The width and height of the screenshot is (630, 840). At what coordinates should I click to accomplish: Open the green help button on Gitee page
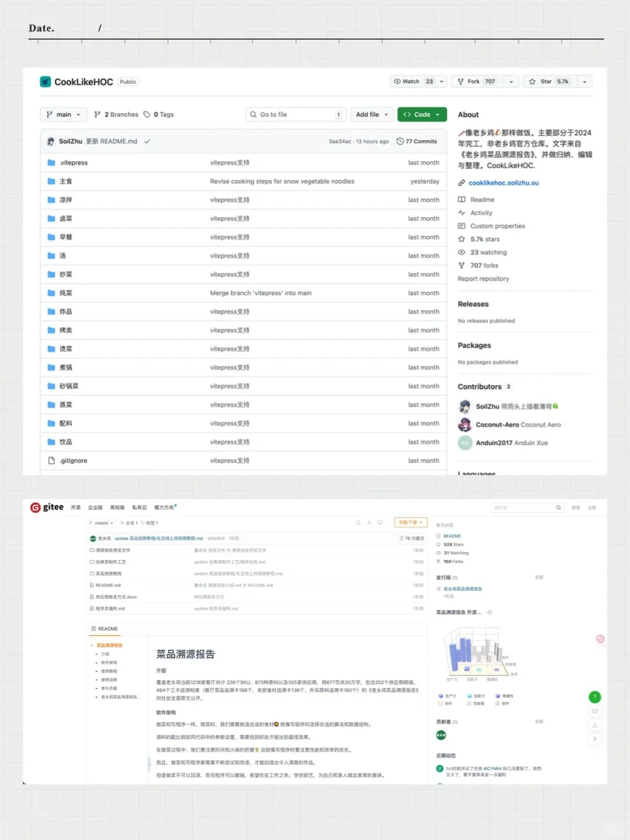click(x=594, y=696)
